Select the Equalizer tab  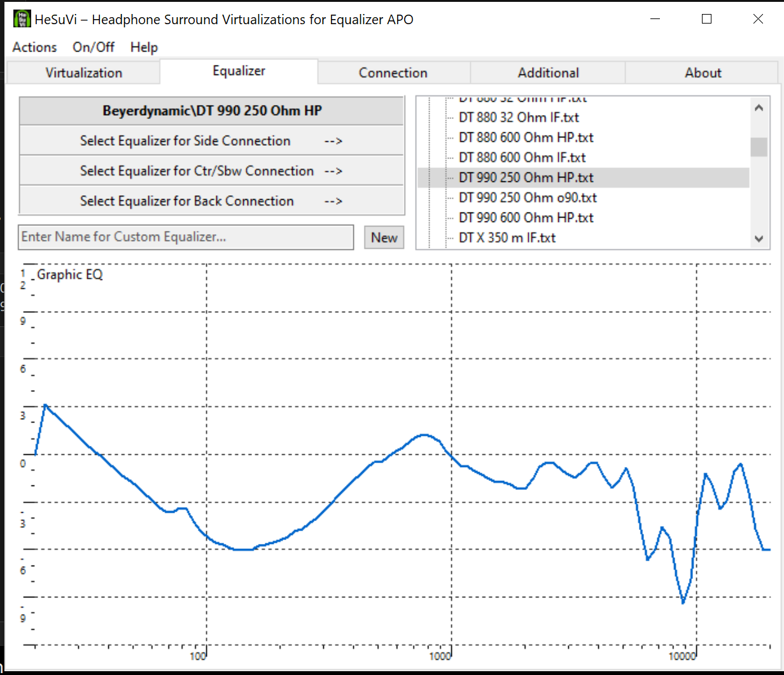(x=239, y=71)
